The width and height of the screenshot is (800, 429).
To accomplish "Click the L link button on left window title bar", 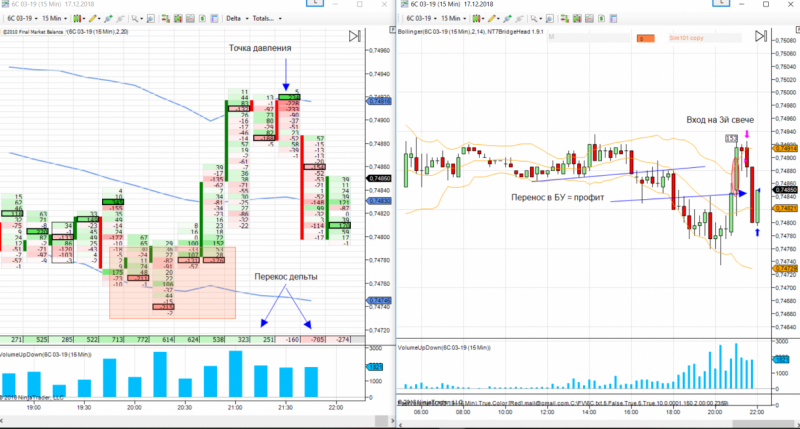I will click(315, 3).
